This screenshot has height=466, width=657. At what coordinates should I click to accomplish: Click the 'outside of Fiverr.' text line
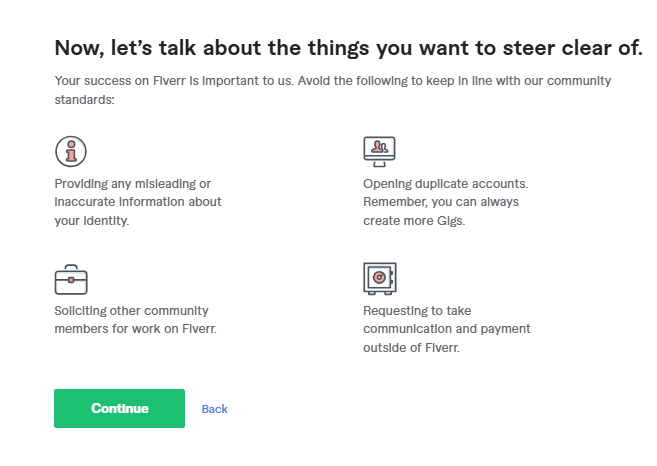click(411, 347)
